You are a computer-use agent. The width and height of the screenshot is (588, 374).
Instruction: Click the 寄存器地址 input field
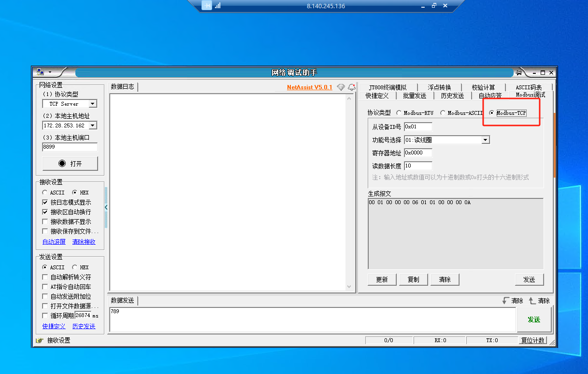coord(418,153)
